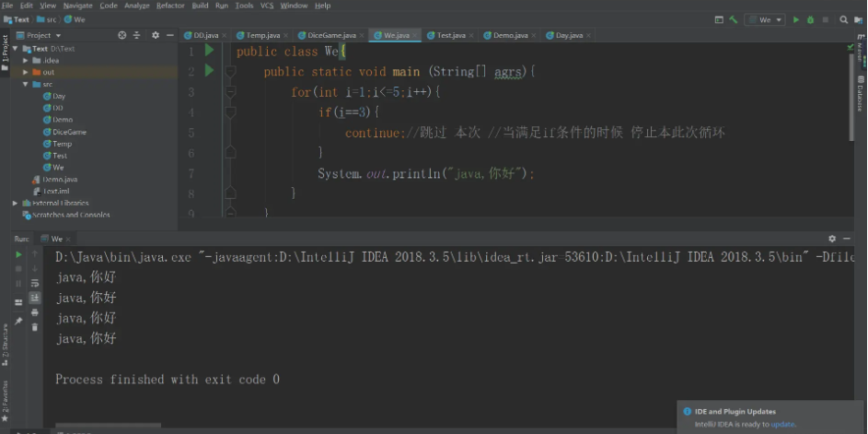Hide the Project panel with the minus icon

[x=169, y=35]
